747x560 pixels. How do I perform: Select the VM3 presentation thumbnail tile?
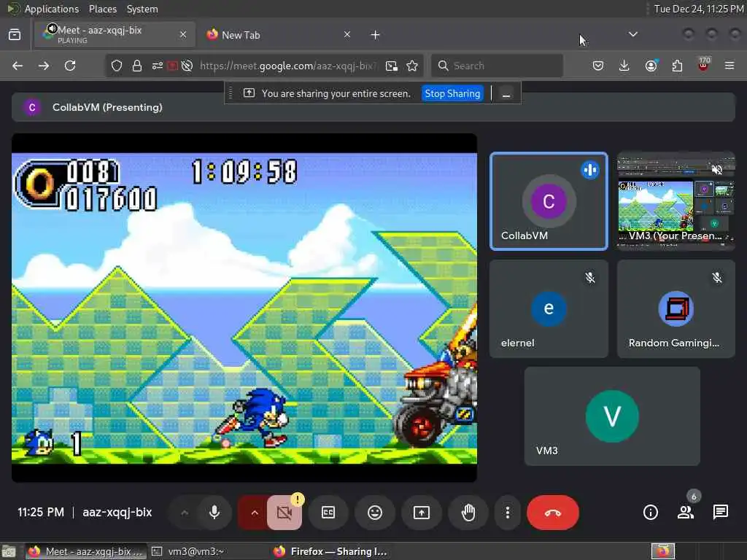676,201
